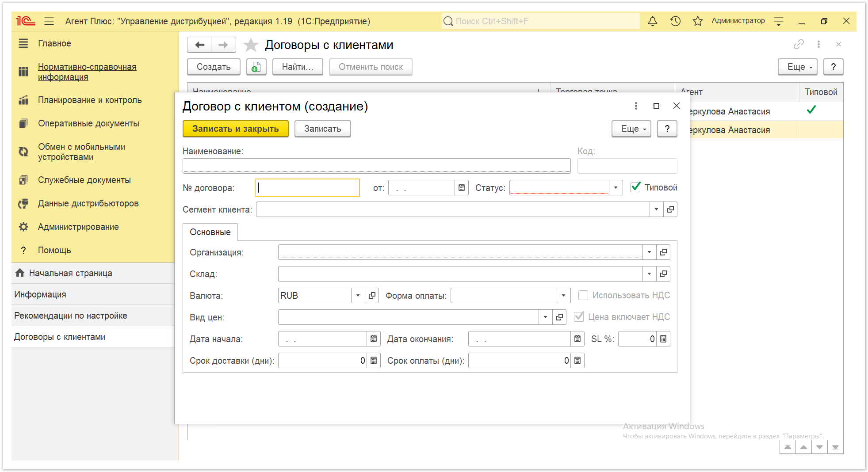Expand the Форма оплаты dropdown
The width and height of the screenshot is (868, 472).
[x=563, y=296]
